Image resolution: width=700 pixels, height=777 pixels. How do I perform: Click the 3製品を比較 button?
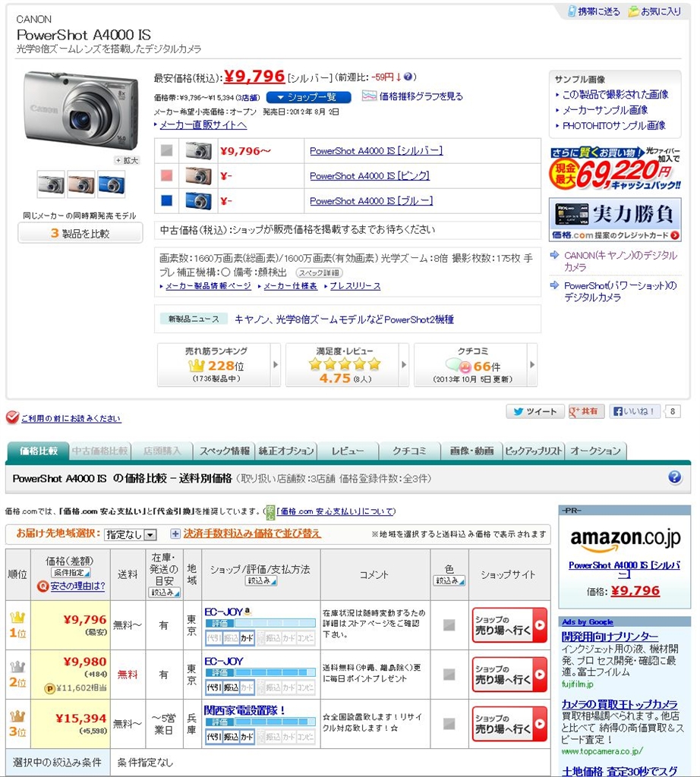pos(80,233)
